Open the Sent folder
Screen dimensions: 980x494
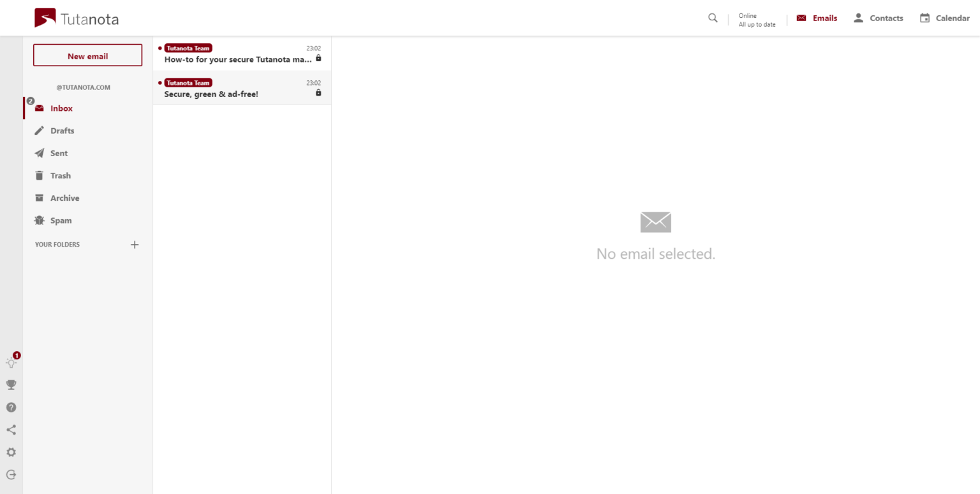tap(59, 153)
